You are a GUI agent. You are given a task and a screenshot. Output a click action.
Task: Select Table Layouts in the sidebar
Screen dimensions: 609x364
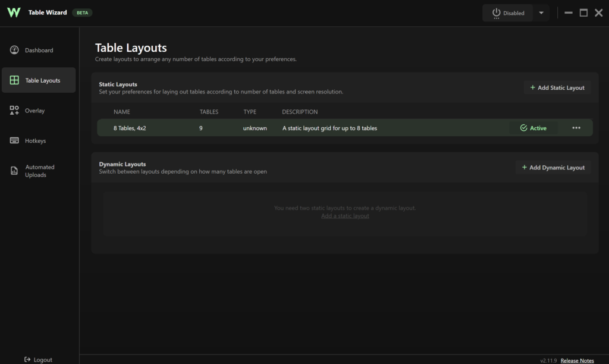pyautogui.click(x=39, y=80)
